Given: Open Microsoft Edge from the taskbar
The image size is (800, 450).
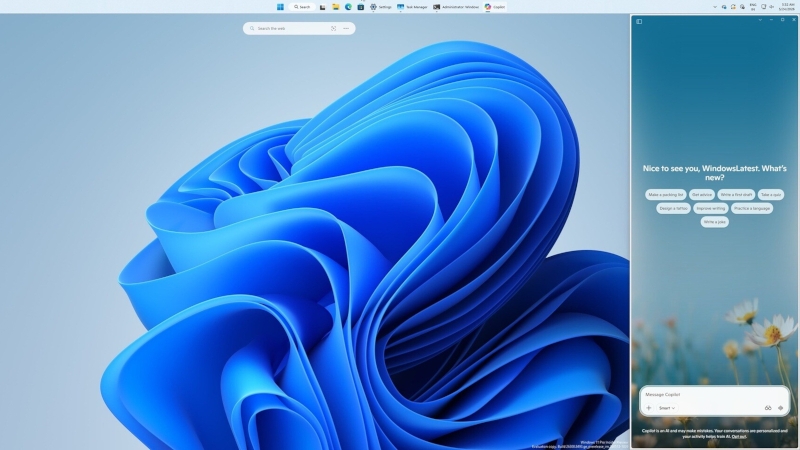Looking at the screenshot, I should click(348, 7).
